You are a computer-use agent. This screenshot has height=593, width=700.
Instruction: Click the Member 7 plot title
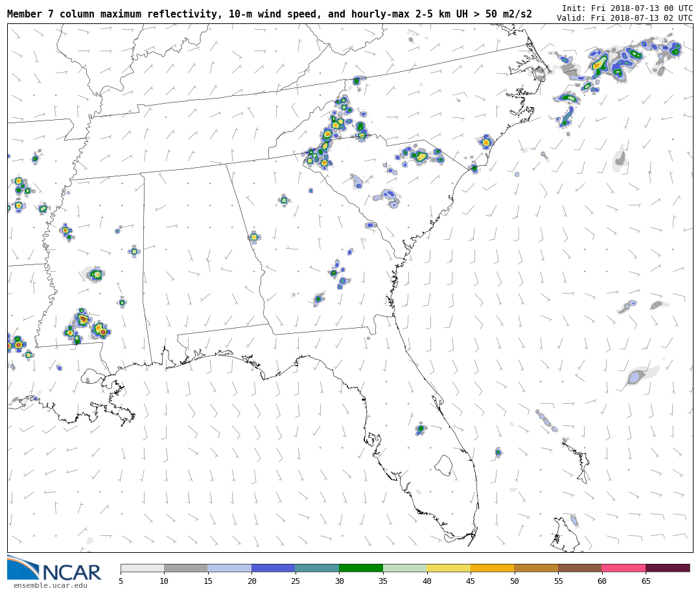pos(269,14)
